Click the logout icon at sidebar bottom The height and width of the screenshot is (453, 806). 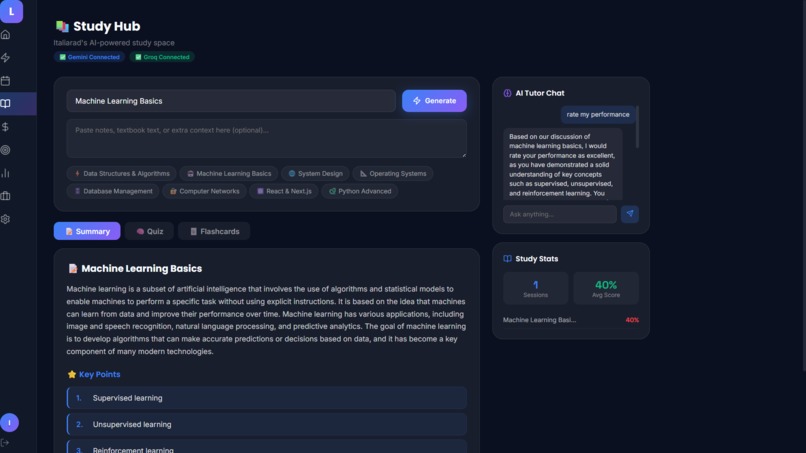[x=5, y=443]
